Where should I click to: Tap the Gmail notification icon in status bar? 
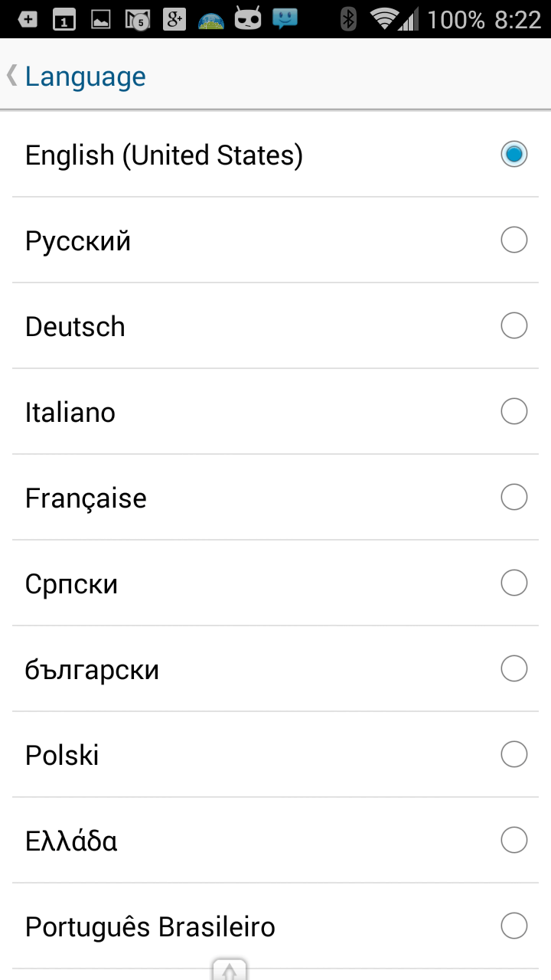[138, 19]
